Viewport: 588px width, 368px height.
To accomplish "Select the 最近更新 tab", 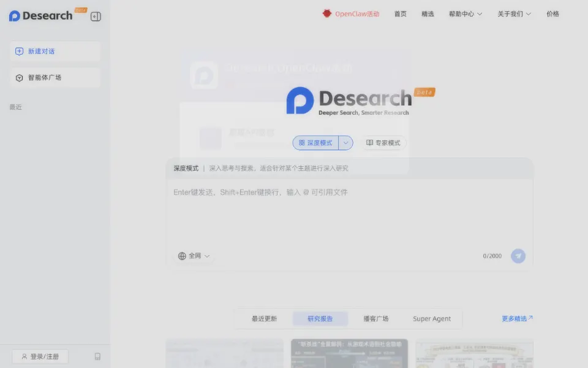I will 264,319.
